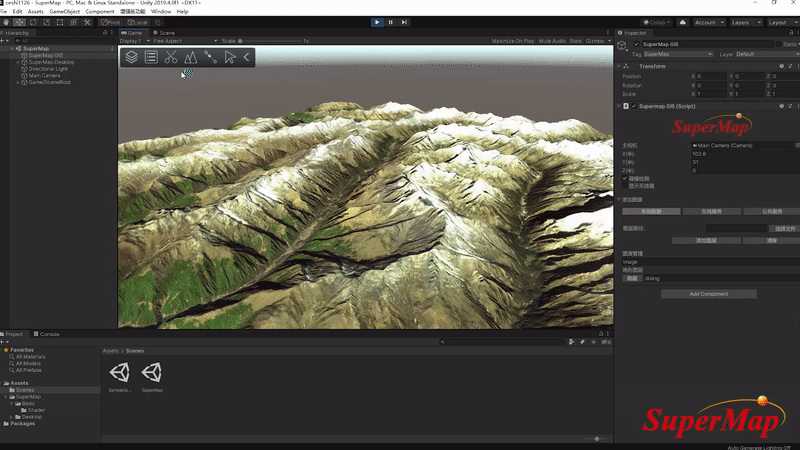This screenshot has width=800, height=450.
Task: Click the list panel icon in overlay toolbar
Action: pos(151,58)
